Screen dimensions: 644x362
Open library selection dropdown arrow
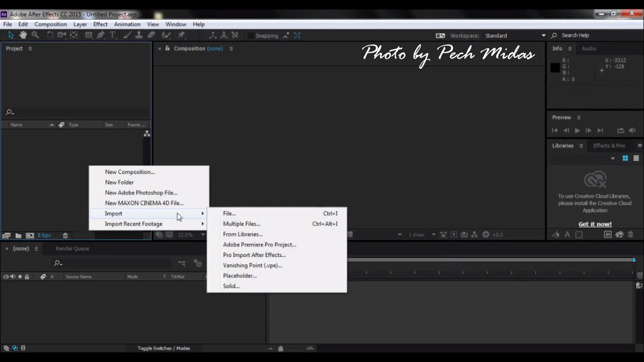tap(613, 159)
